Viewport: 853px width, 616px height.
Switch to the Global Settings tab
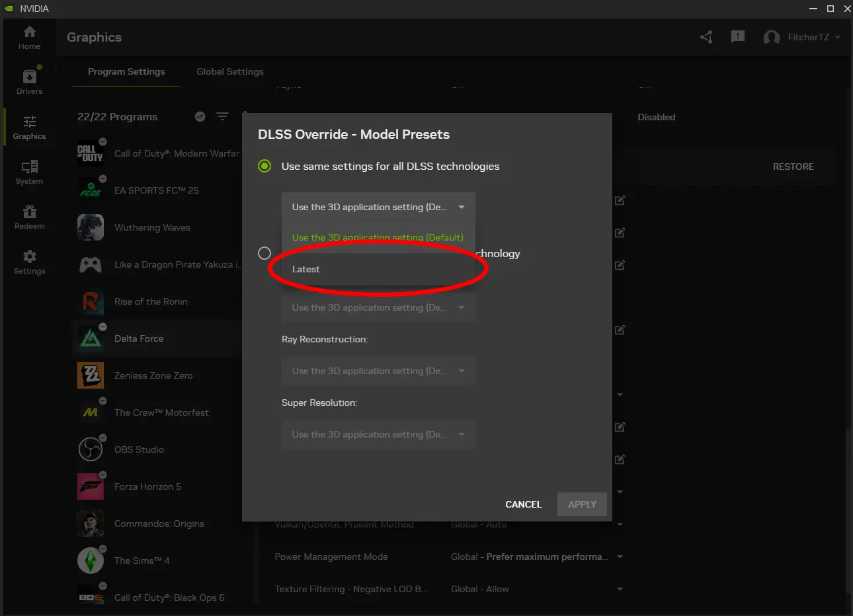(230, 71)
